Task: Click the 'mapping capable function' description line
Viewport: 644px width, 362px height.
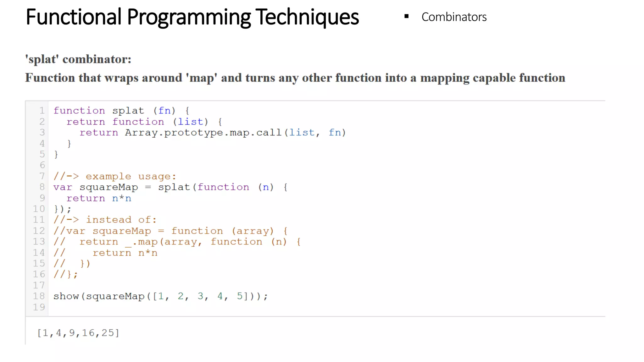Action: point(295,78)
